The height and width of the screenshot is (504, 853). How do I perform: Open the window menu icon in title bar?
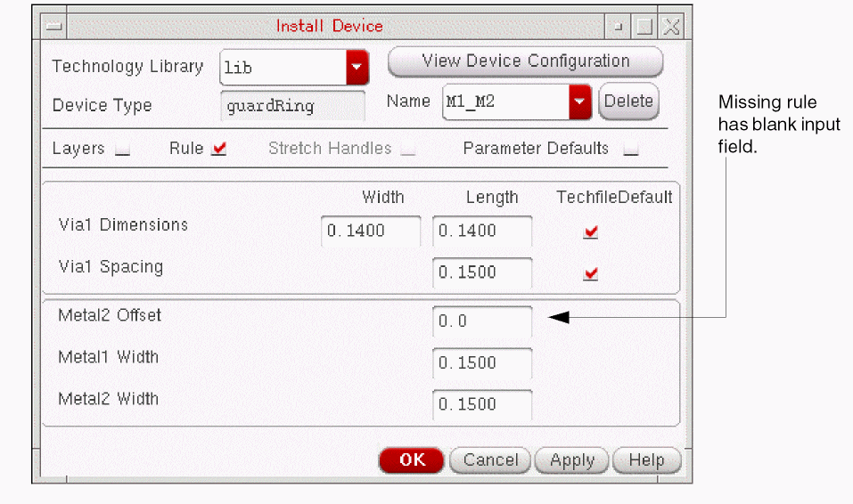[54, 27]
